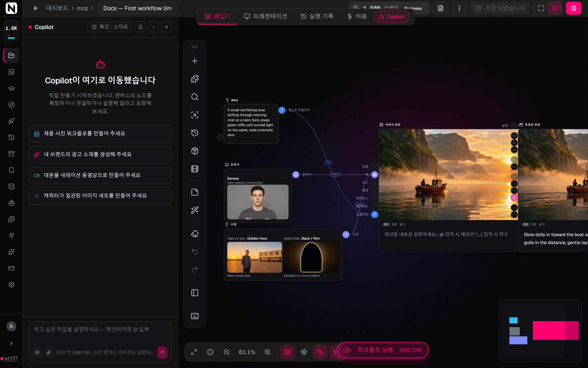Open the three-dot more options menu

(x=459, y=8)
